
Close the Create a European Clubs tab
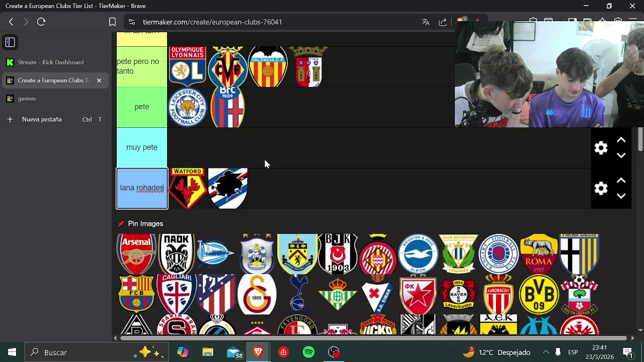[99, 80]
